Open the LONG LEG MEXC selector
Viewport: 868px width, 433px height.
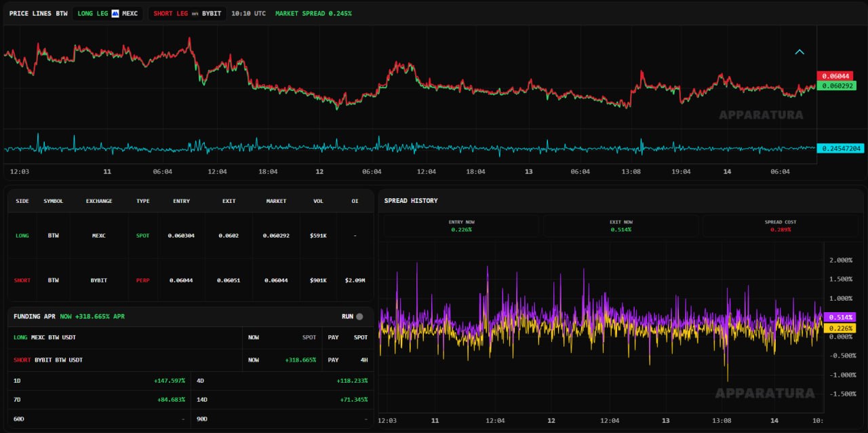[x=107, y=14]
